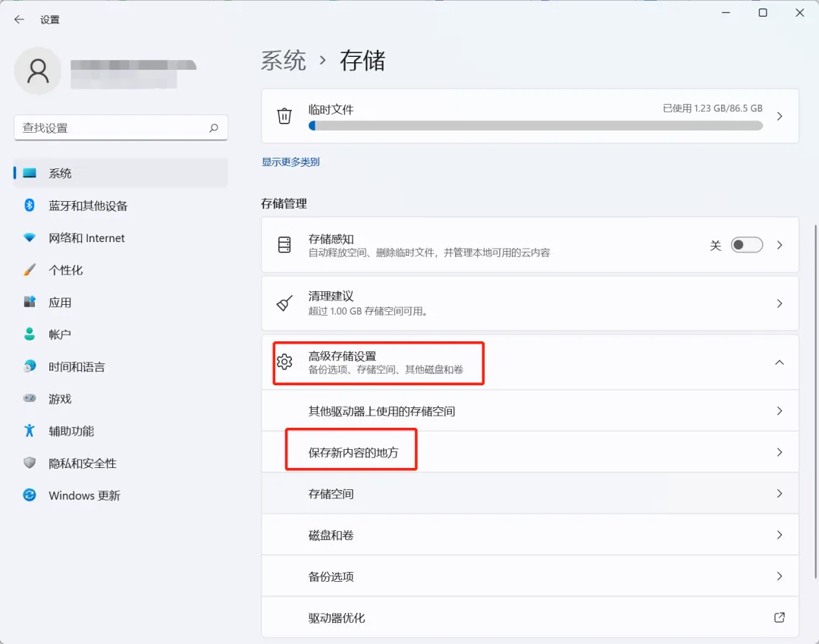Click the 游戏 controller icon
Image resolution: width=819 pixels, height=644 pixels.
pyautogui.click(x=30, y=398)
